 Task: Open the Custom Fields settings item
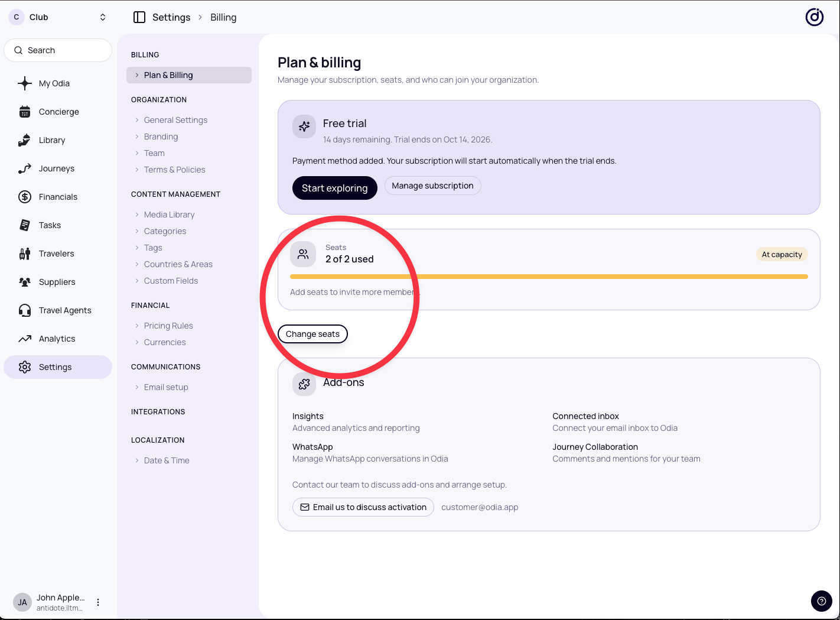pyautogui.click(x=171, y=281)
